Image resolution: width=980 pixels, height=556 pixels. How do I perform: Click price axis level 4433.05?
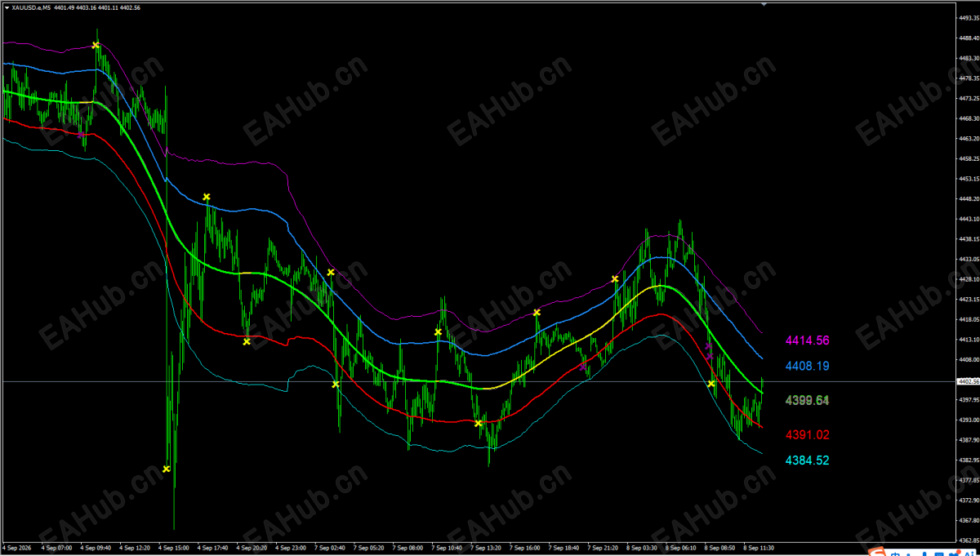tap(969, 259)
